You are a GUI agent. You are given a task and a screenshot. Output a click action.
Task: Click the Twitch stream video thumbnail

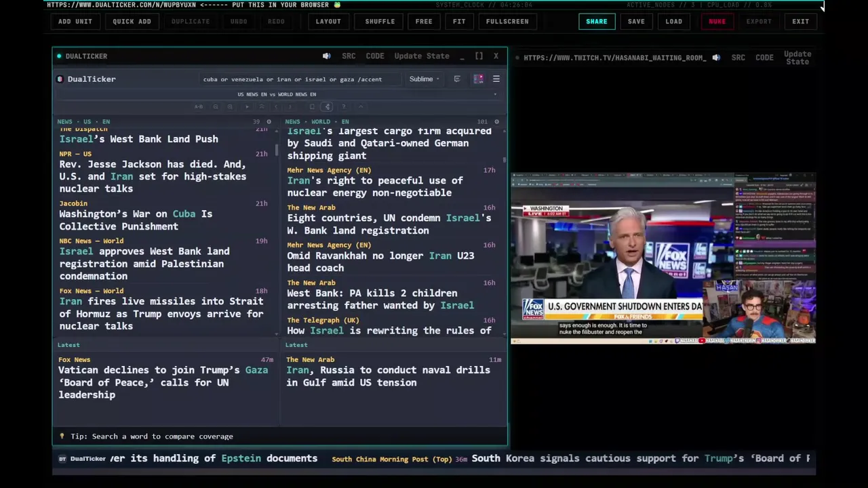663,258
